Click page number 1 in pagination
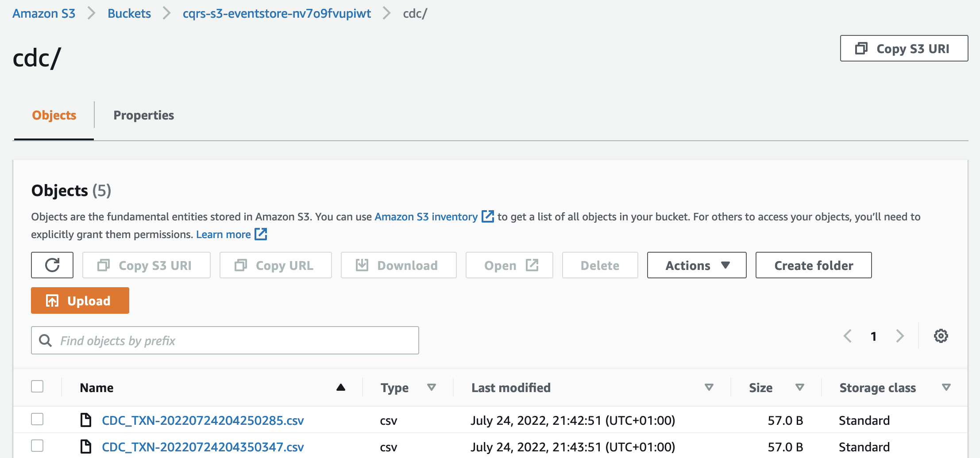Image resolution: width=980 pixels, height=458 pixels. [x=873, y=336]
